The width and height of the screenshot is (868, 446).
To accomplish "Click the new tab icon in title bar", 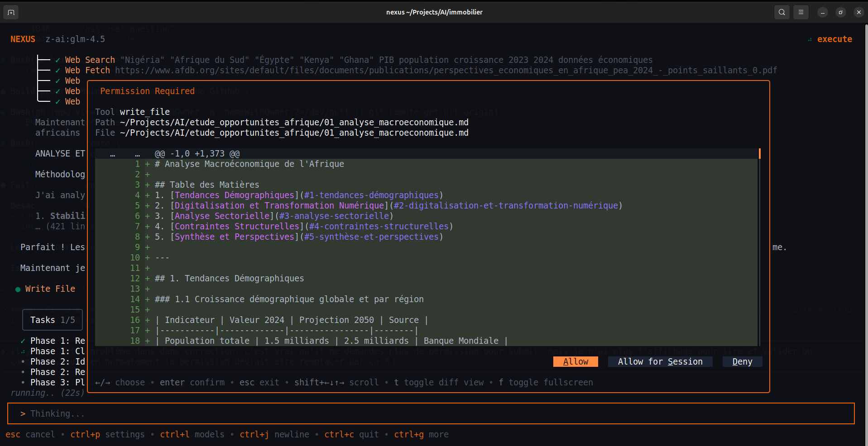I will tap(11, 12).
